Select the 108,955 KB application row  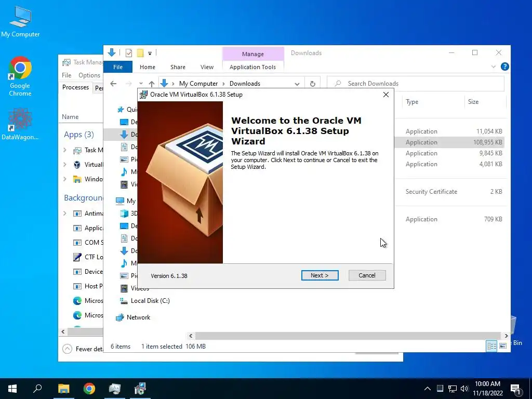point(450,142)
